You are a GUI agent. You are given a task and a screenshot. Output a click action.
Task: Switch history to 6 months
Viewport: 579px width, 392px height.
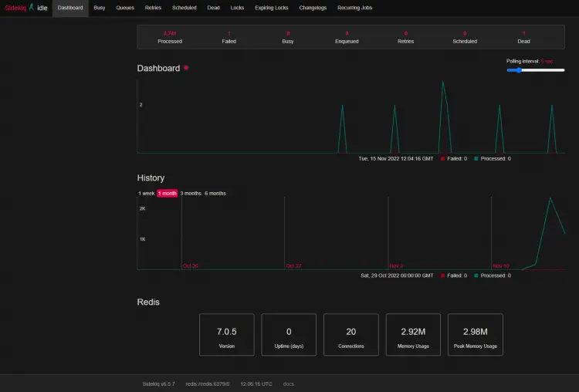215,193
